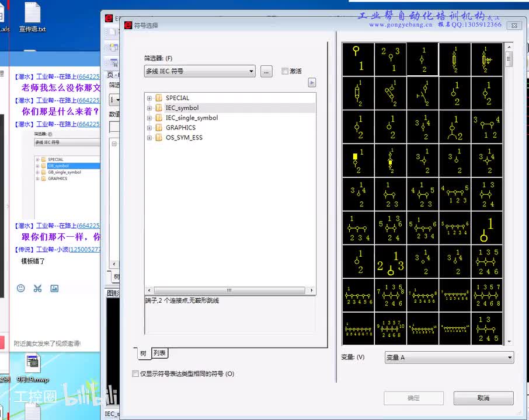This screenshot has height=420, width=529.
Task: Click the small arrow button above tree
Action: pos(312,83)
